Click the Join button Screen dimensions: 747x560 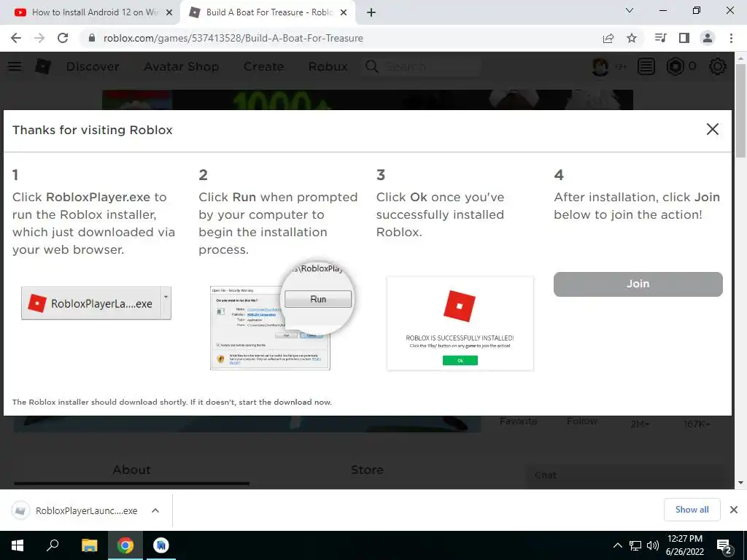click(x=638, y=284)
